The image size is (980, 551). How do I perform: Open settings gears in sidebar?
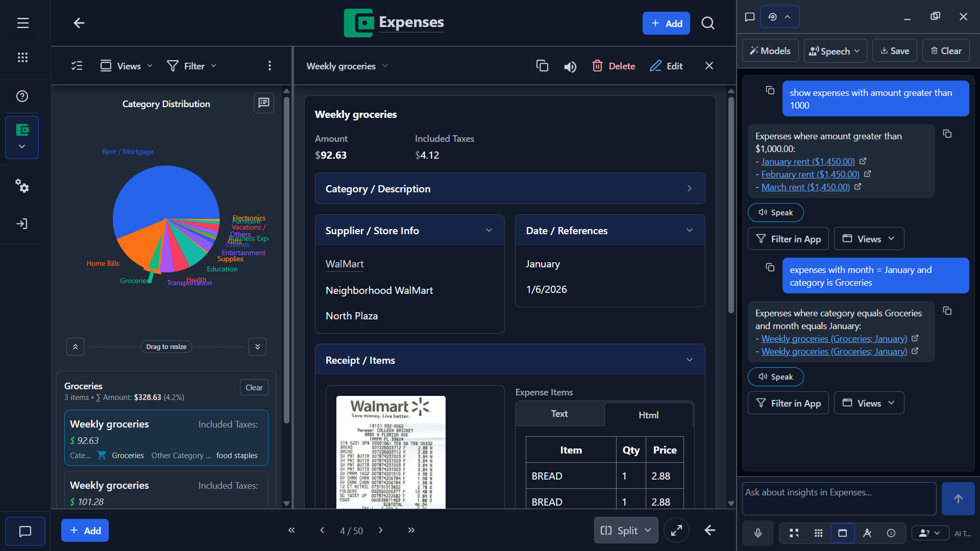pyautogui.click(x=22, y=186)
